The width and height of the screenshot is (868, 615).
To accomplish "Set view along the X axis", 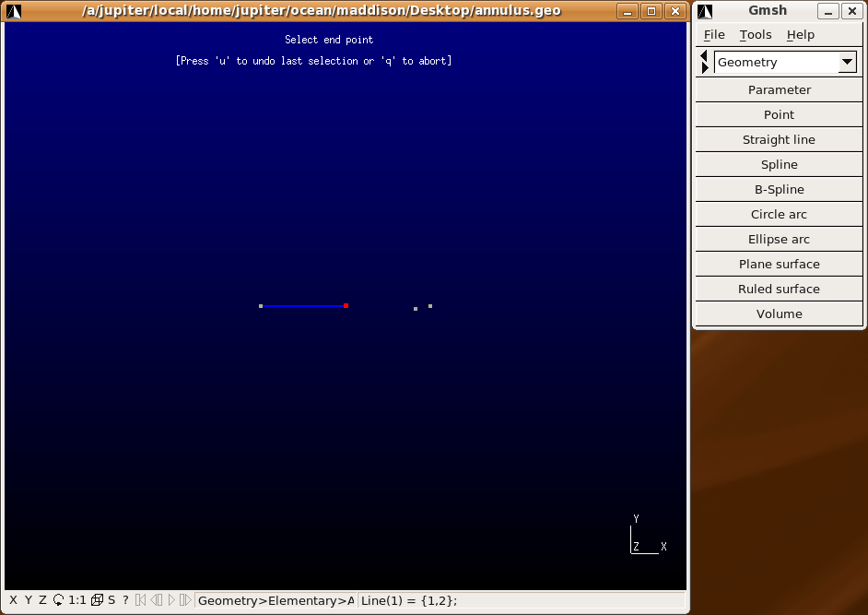I will (x=13, y=600).
